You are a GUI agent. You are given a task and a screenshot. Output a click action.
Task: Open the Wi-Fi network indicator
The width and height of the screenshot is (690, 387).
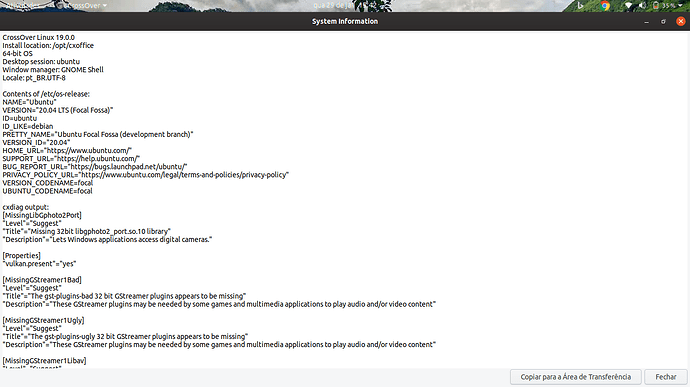pyautogui.click(x=628, y=6)
